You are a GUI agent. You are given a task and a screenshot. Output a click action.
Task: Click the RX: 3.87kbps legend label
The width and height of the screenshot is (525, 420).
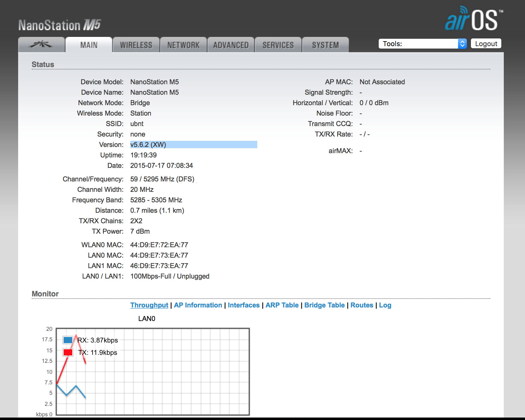click(98, 340)
